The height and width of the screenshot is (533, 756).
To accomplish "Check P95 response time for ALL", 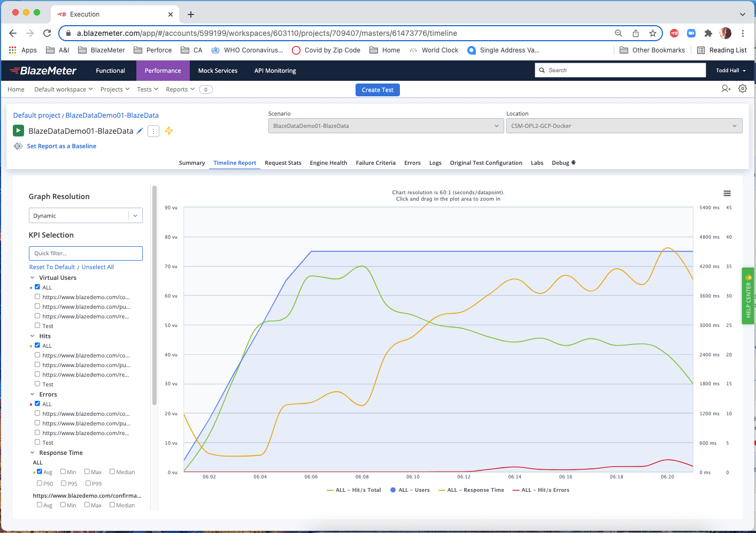I will point(64,483).
